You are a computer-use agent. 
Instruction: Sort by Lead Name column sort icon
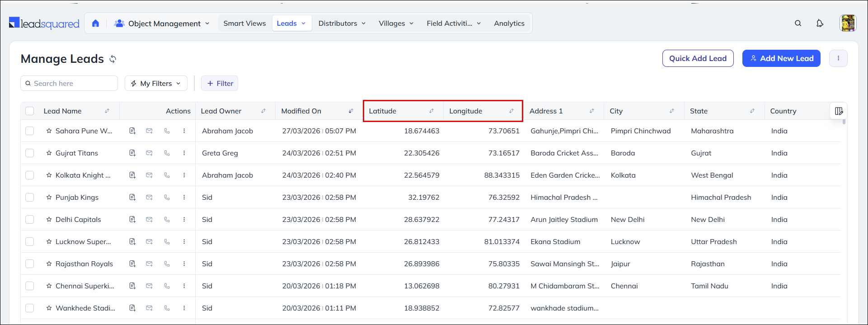(107, 111)
